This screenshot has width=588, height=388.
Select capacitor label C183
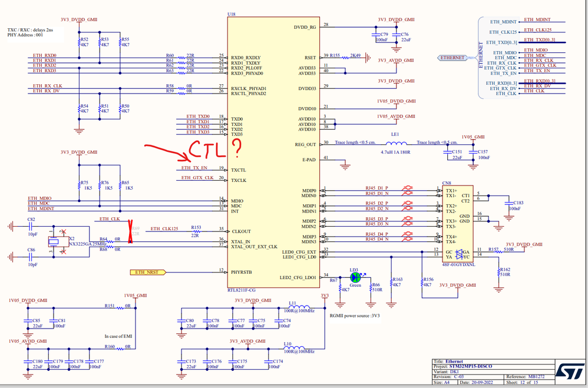(518, 203)
